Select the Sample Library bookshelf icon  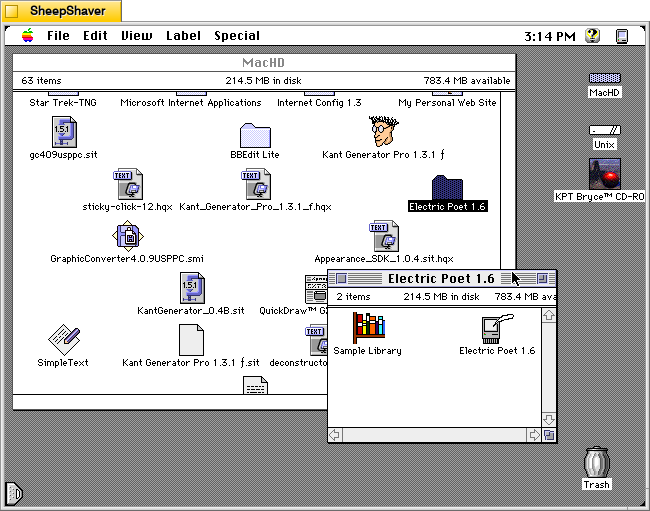point(368,328)
